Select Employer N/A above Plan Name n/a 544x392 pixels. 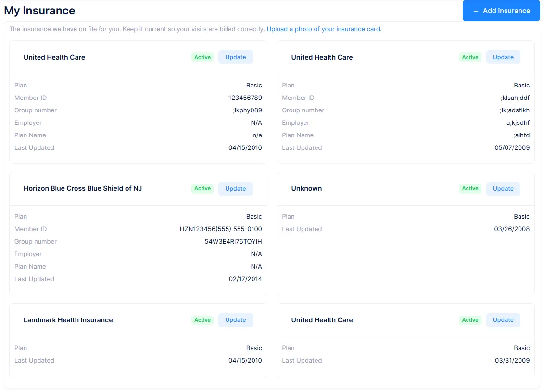point(256,122)
